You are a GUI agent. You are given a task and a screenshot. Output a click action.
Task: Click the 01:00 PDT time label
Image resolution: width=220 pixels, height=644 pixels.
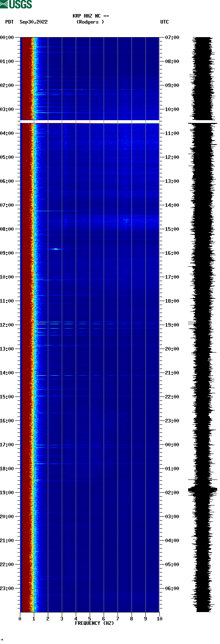[7, 61]
